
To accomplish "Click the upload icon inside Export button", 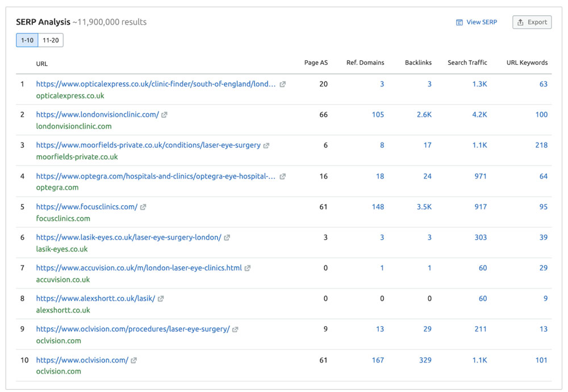I will pos(520,23).
